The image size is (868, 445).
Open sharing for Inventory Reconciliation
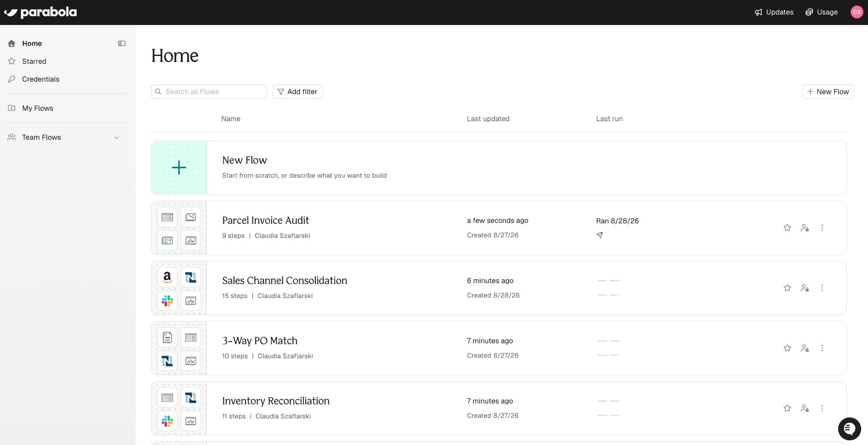click(804, 408)
